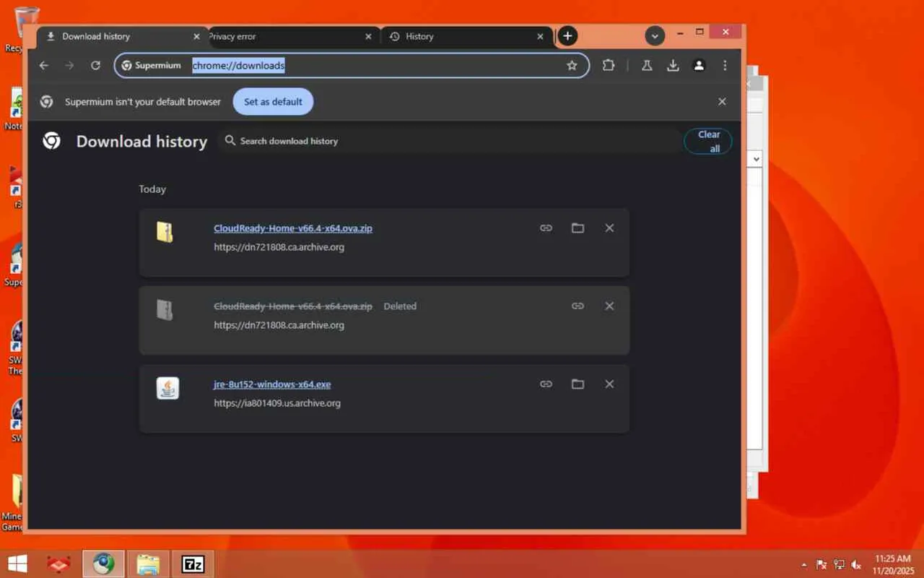
Task: Open the first CloudReady-Home-v66.4-x64.ova.zip link
Action: 293,228
